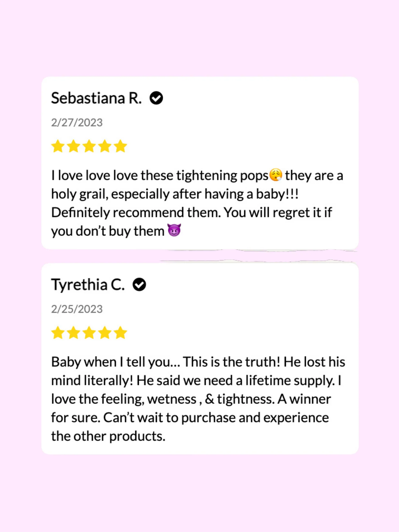Select the fifth star in Sebastiana's rating
399x532 pixels.
pyautogui.click(x=120, y=146)
